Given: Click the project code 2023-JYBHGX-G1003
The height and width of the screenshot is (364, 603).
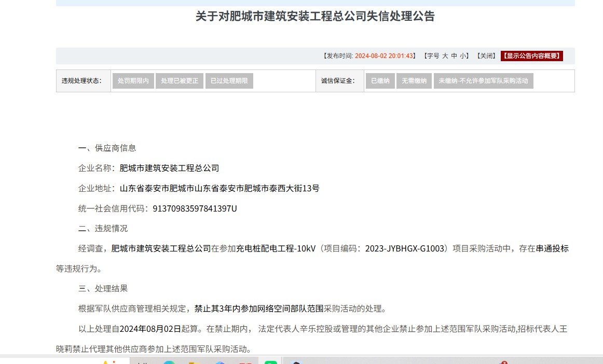Looking at the screenshot, I should pos(405,248).
